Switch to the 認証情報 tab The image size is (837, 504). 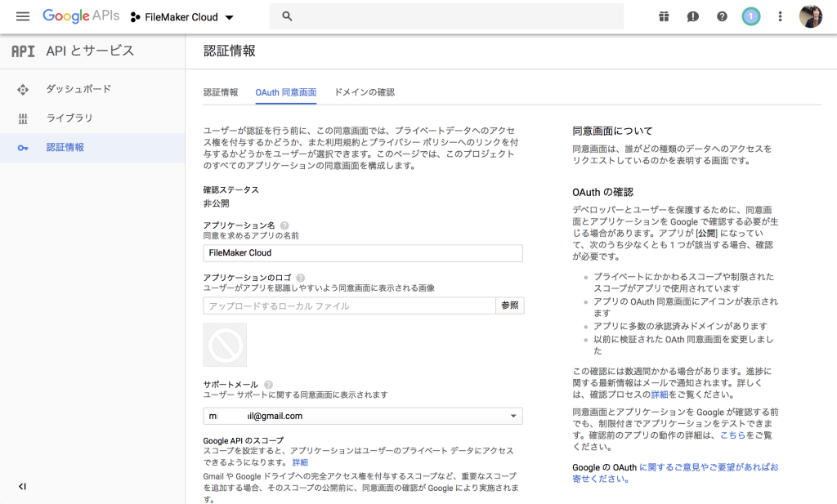click(x=221, y=92)
